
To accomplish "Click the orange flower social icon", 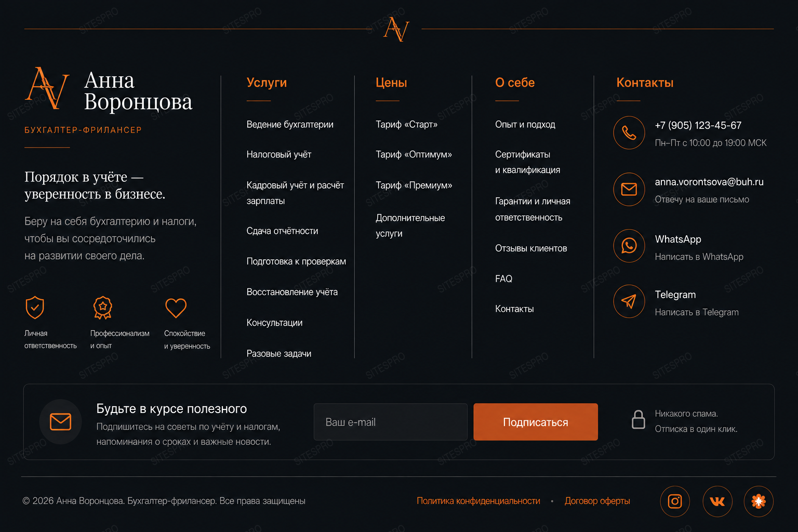I will [x=759, y=501].
